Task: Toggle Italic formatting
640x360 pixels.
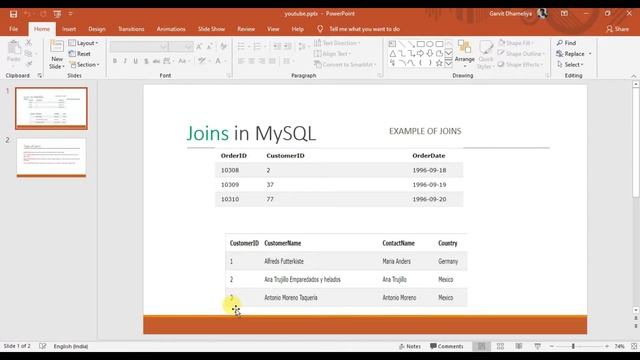Action: click(125, 61)
